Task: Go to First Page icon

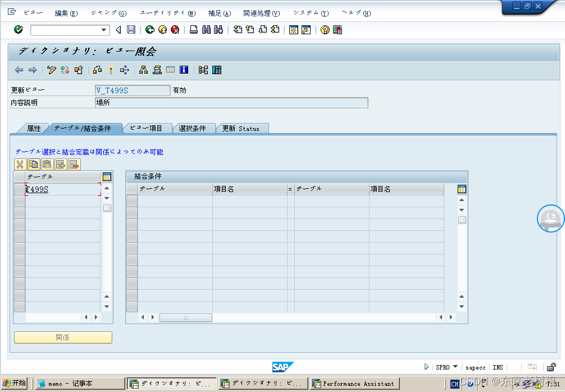Action: [238, 30]
